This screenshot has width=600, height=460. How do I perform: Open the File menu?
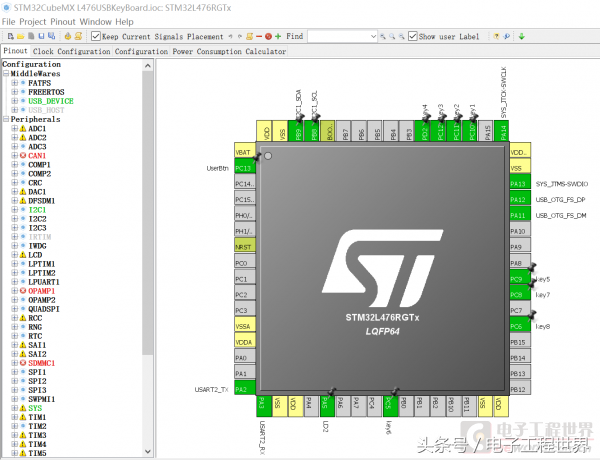pos(8,22)
